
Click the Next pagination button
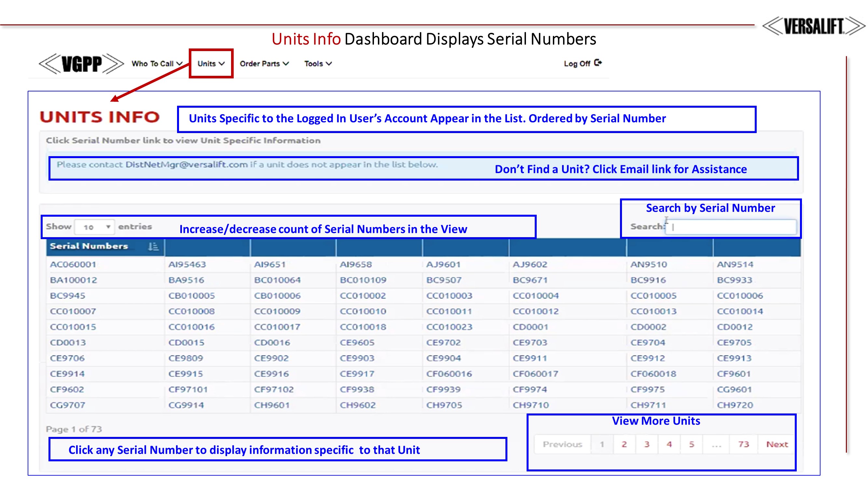pos(777,444)
